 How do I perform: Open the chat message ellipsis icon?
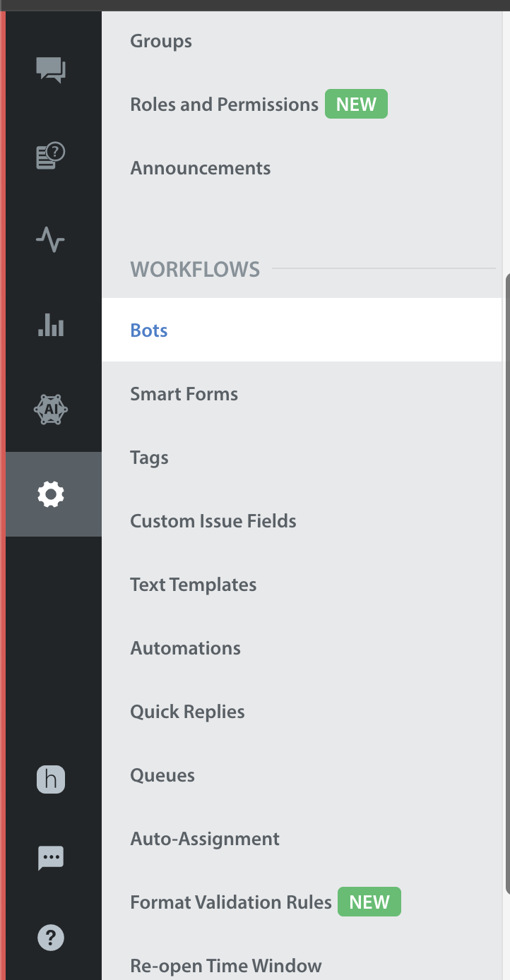(x=51, y=858)
